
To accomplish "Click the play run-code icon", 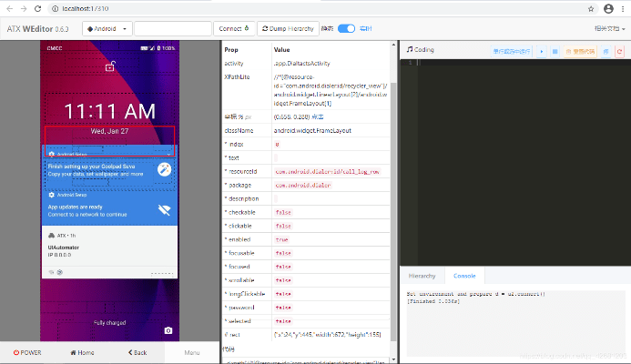I will point(544,51).
